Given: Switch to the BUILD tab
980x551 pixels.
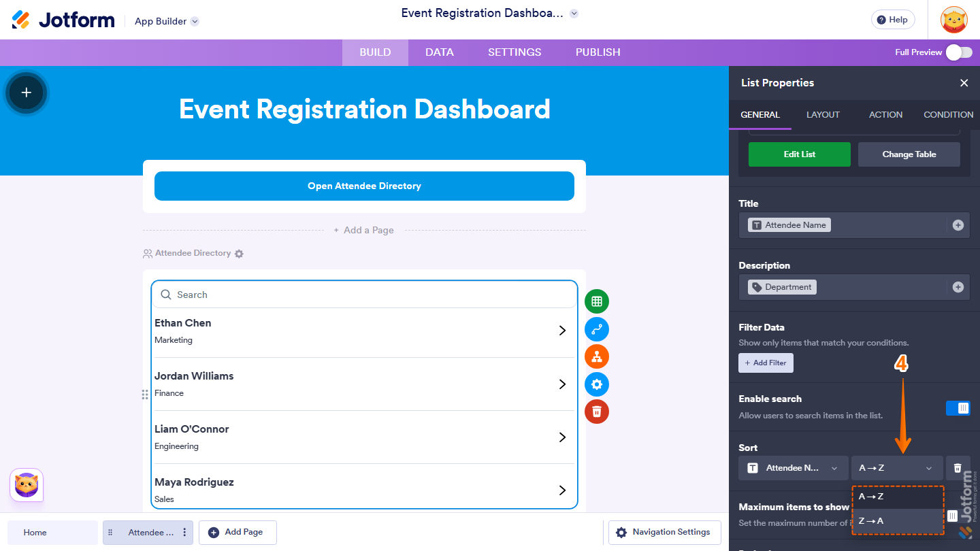Looking at the screenshot, I should [x=375, y=52].
